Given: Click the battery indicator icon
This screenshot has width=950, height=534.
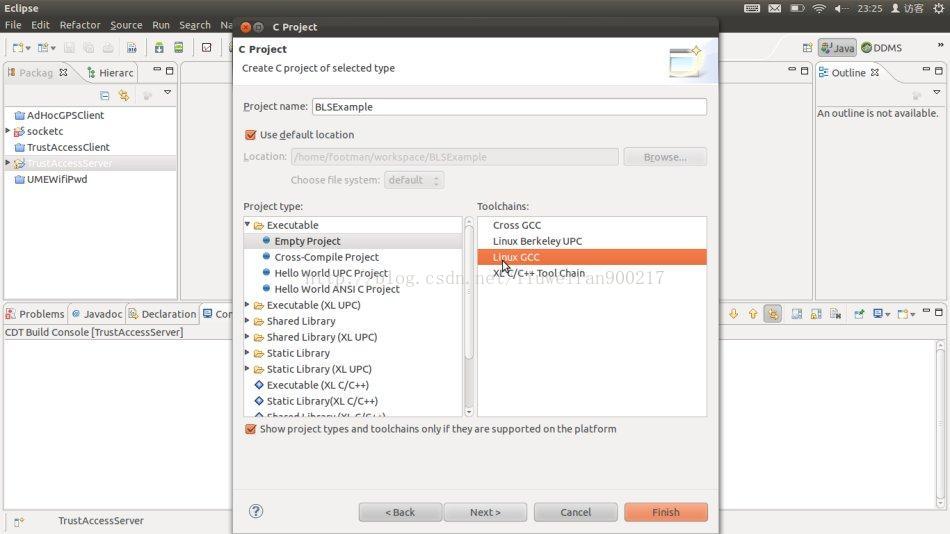Looking at the screenshot, I should point(797,8).
